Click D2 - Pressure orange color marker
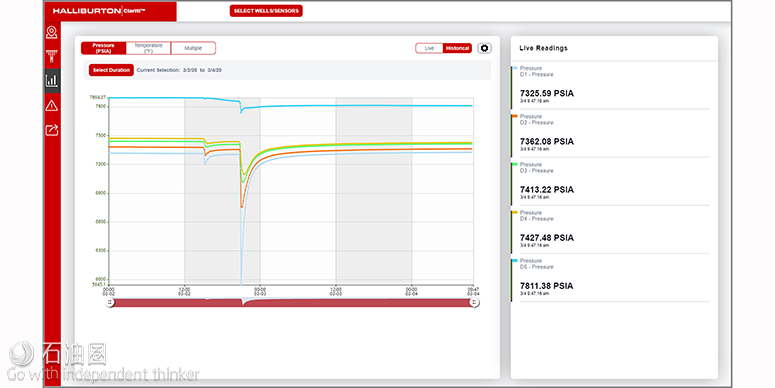Screen dimensions: 775x388 coord(515,116)
